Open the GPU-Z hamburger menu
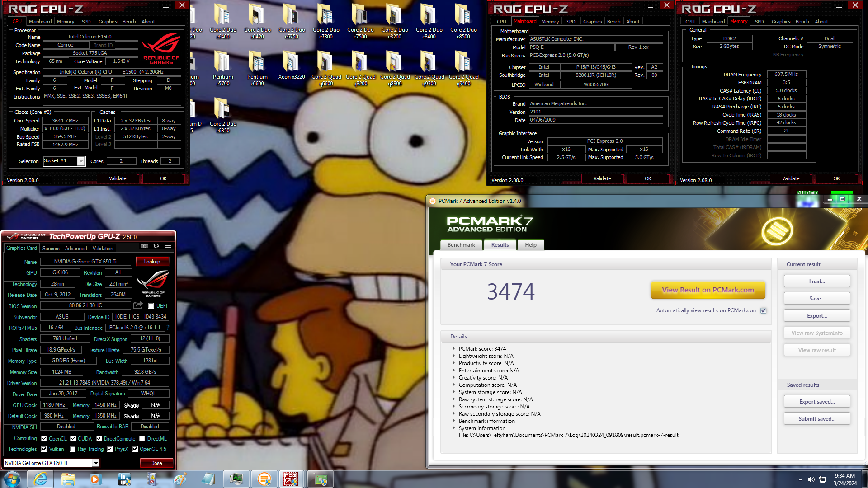 (x=168, y=246)
